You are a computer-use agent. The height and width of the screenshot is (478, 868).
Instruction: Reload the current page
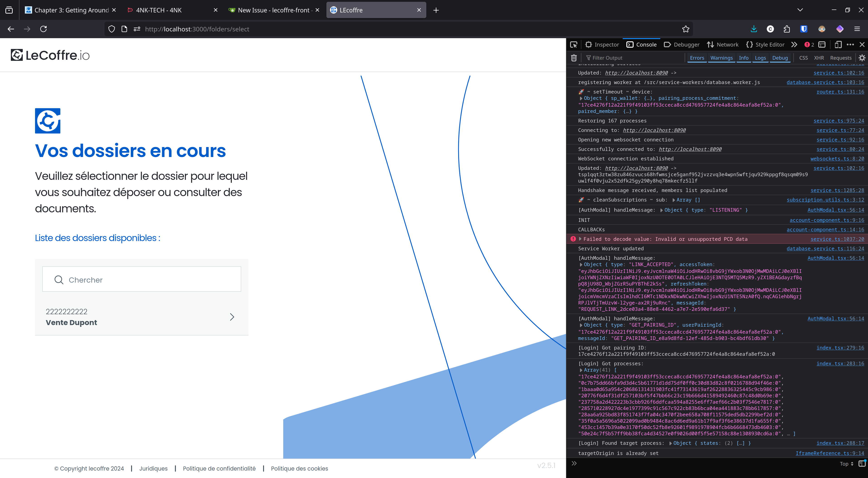coord(43,29)
